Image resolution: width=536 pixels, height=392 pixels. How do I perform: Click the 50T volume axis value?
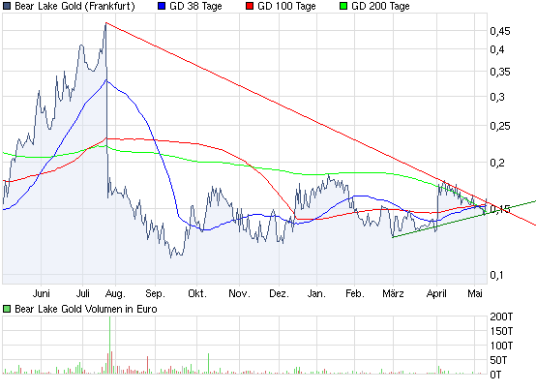(x=498, y=360)
